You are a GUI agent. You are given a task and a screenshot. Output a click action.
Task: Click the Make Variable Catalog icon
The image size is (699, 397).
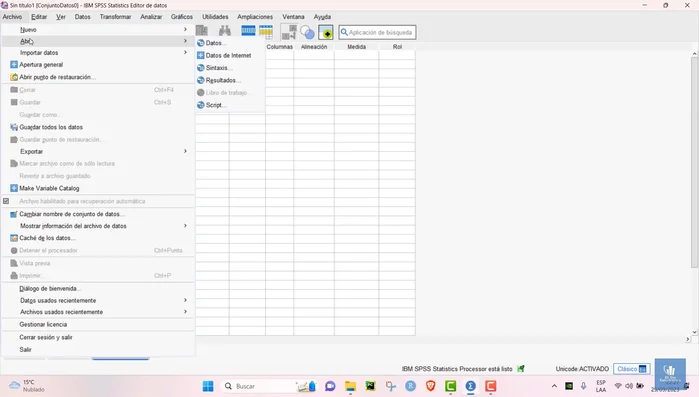click(x=14, y=188)
